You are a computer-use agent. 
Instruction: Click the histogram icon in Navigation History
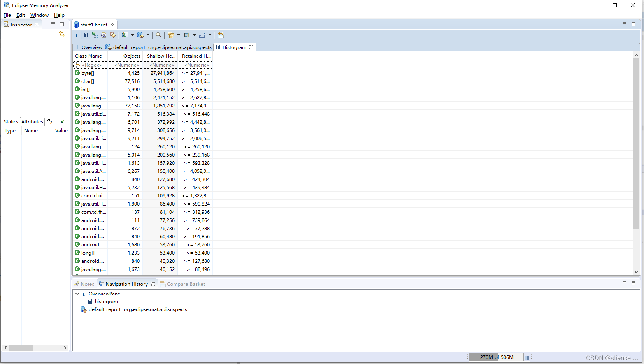point(90,302)
